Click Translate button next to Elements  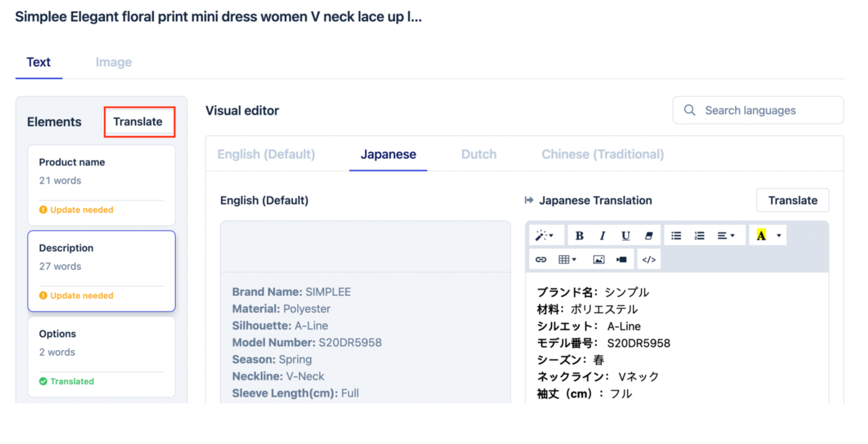tap(138, 121)
